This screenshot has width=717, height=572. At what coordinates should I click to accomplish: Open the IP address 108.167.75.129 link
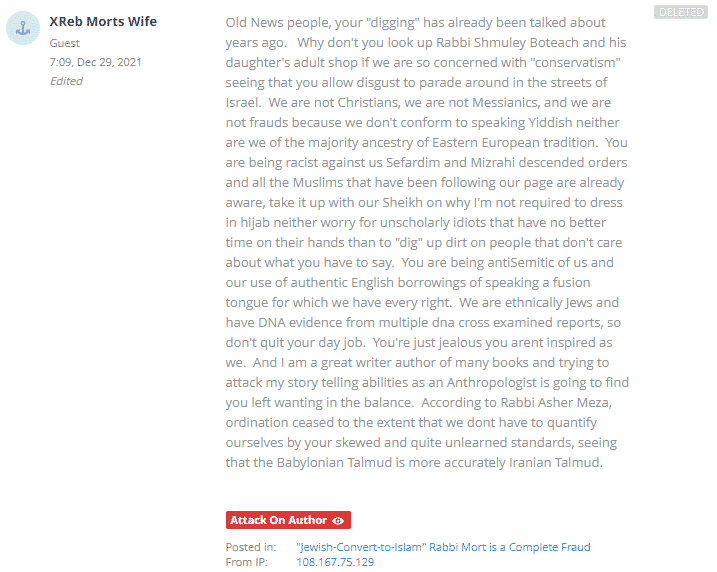[x=335, y=562]
